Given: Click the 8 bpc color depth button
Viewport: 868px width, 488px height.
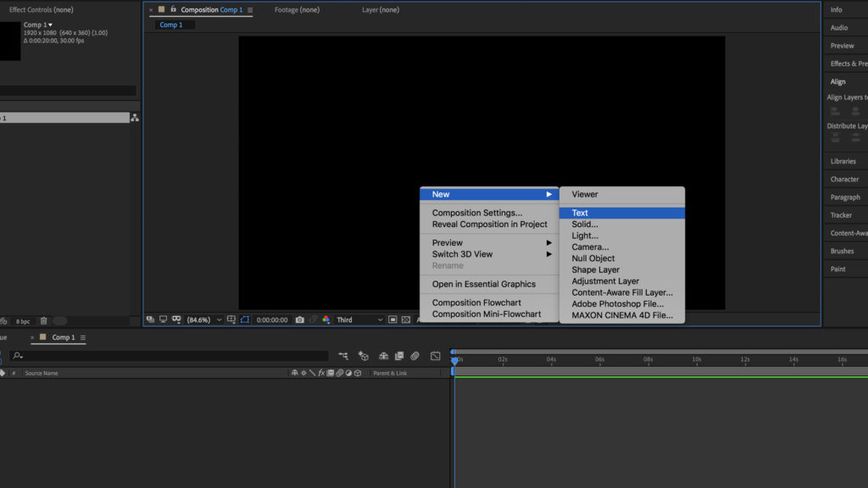Looking at the screenshot, I should tap(22, 321).
